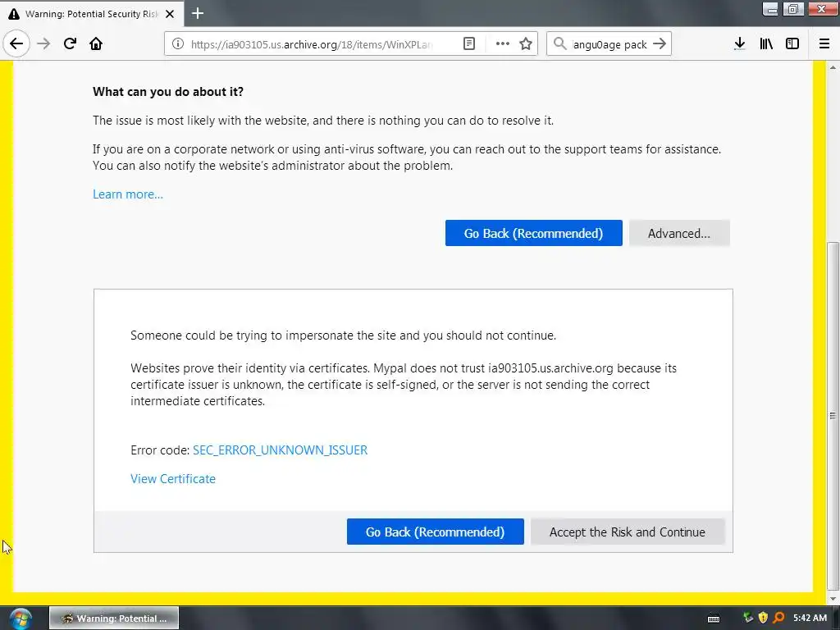Open the SEC_ERROR_UNKNOWN_ISSUER error code link
Screen dimensions: 840x630
click(x=281, y=450)
